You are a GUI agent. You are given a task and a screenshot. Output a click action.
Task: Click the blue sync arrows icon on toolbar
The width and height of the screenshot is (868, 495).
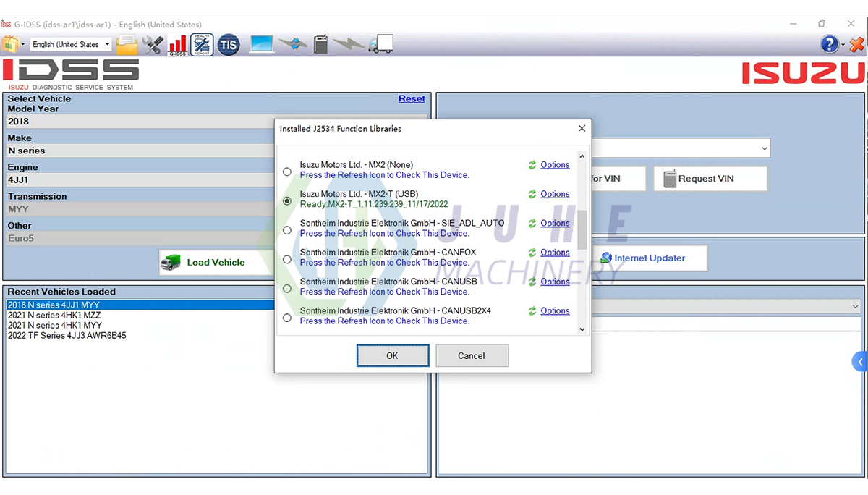click(x=292, y=44)
